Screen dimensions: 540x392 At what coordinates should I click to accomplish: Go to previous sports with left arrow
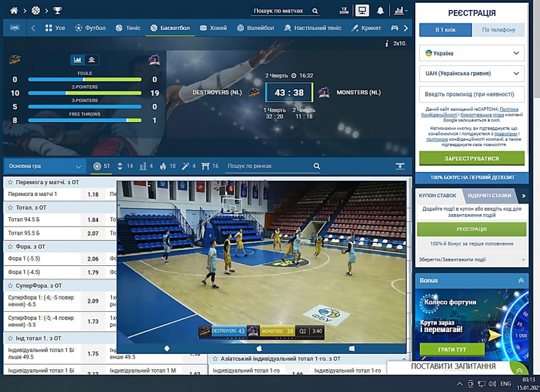[x=33, y=28]
